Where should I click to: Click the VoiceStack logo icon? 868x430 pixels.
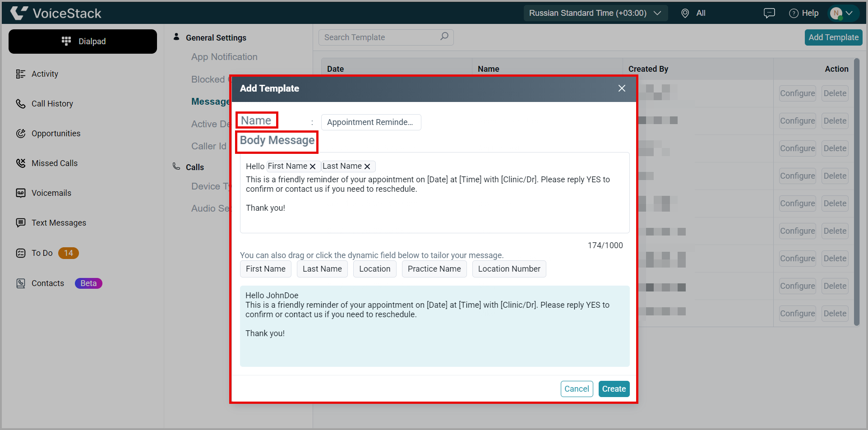pos(19,13)
